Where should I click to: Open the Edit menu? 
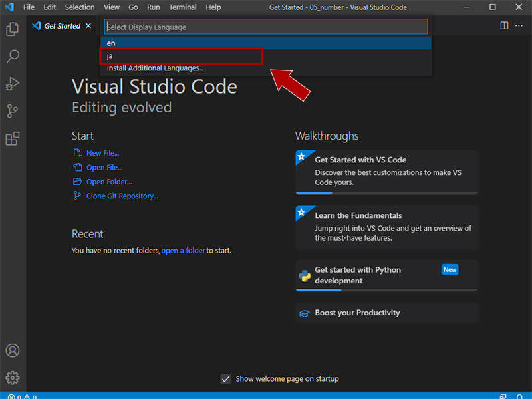coord(49,7)
